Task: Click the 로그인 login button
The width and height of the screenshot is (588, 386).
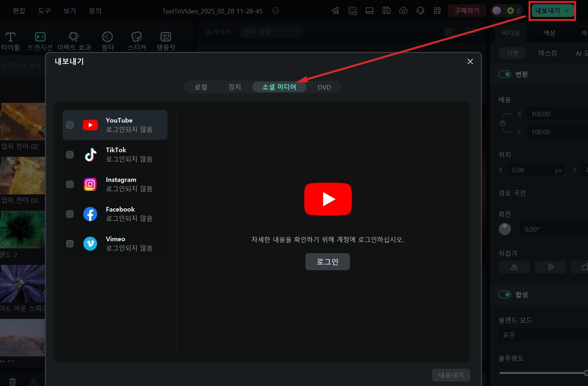Action: [327, 262]
